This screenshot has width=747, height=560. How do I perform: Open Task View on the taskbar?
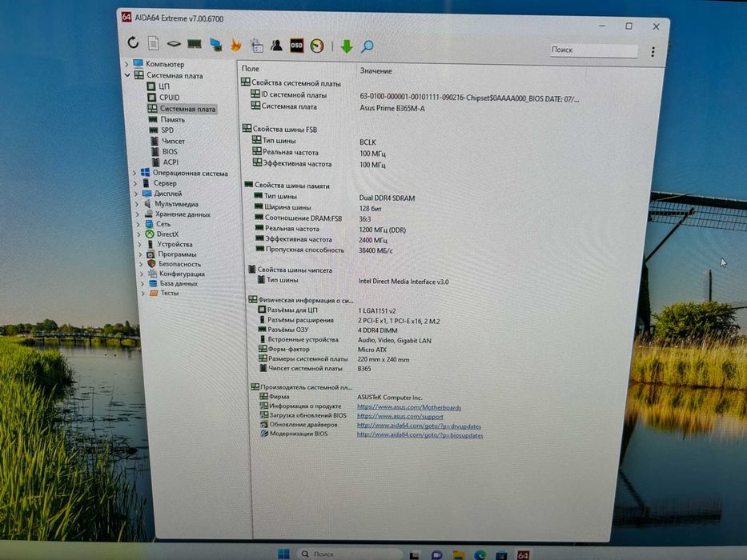tap(415, 554)
